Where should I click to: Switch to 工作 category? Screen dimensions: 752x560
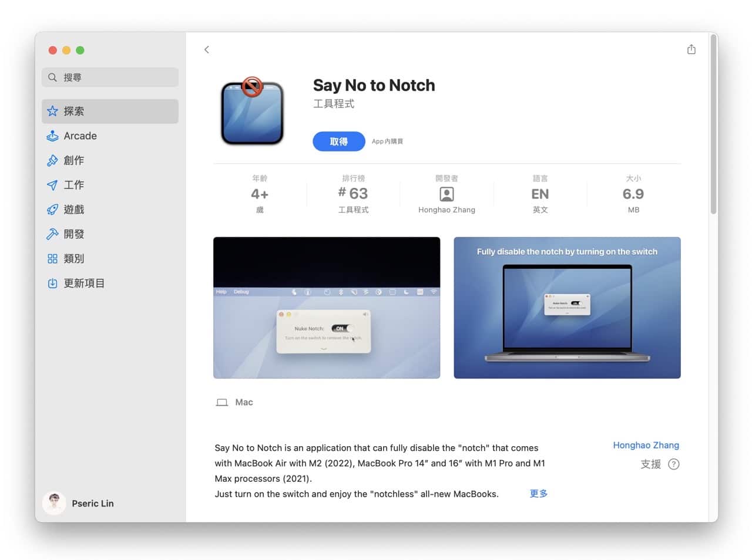point(110,185)
